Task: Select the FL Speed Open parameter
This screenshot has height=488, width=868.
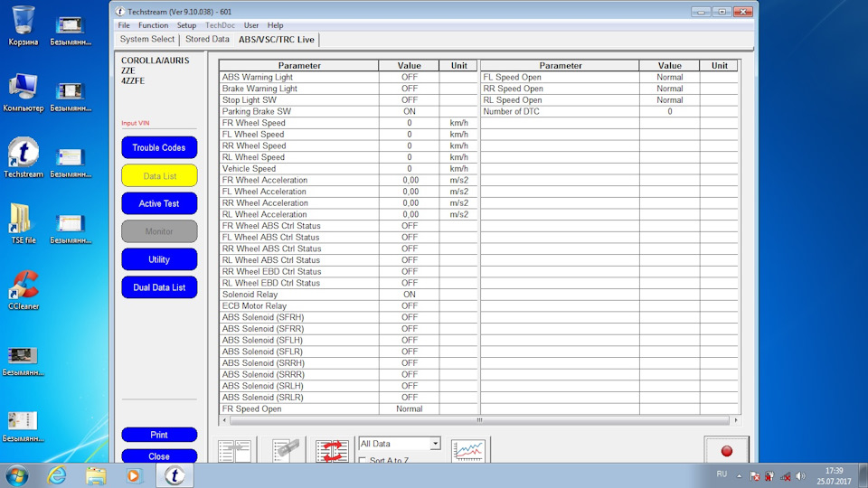Action: 512,77
